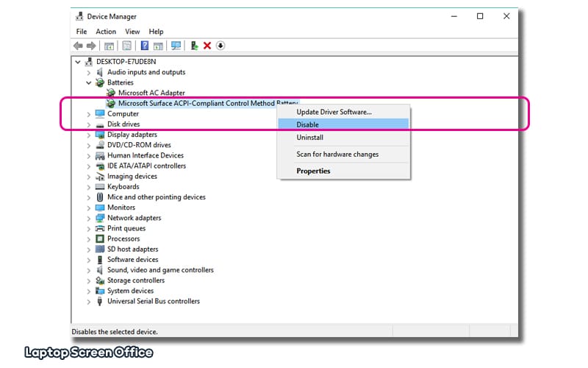Select Microsoft Surface ACPI-Compliant Control Method Battery
This screenshot has height=368, width=588.
coord(203,103)
